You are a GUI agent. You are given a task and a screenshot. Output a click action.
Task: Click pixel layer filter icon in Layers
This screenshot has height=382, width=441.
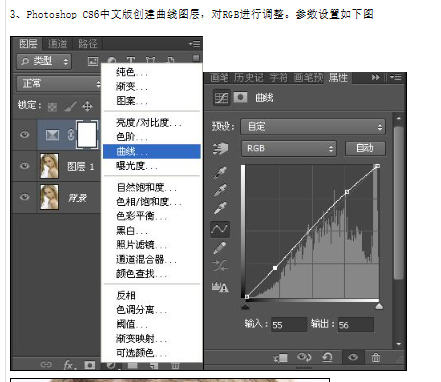(93, 61)
